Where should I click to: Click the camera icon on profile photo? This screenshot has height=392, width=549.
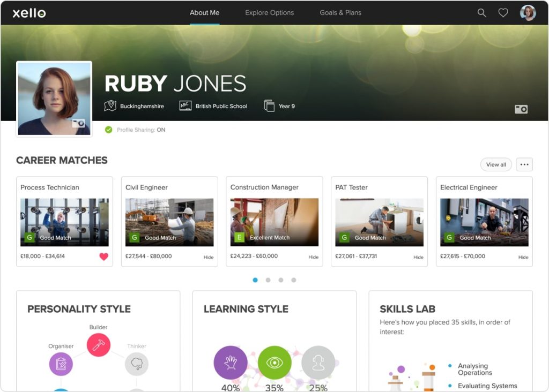79,123
